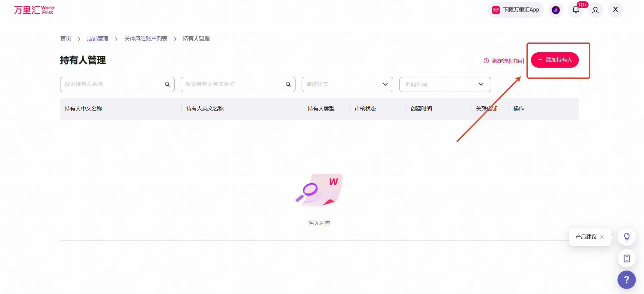
Task: Click the 操作 column header
Action: pyautogui.click(x=519, y=109)
